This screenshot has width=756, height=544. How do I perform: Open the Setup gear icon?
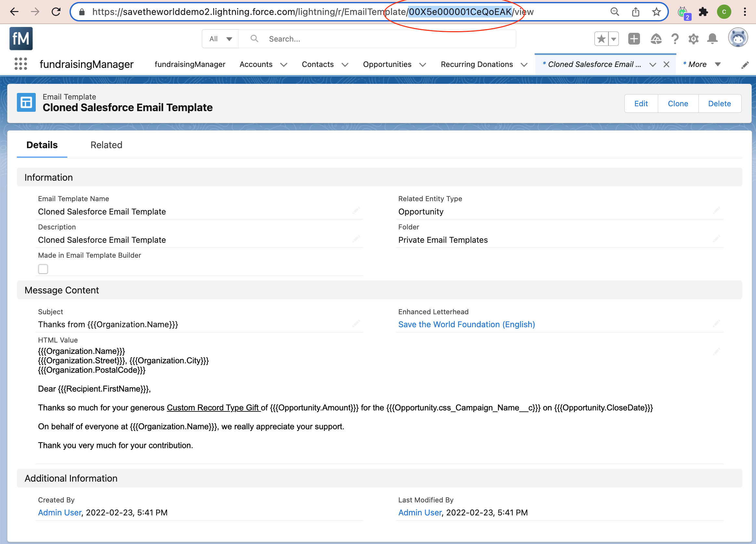[693, 39]
